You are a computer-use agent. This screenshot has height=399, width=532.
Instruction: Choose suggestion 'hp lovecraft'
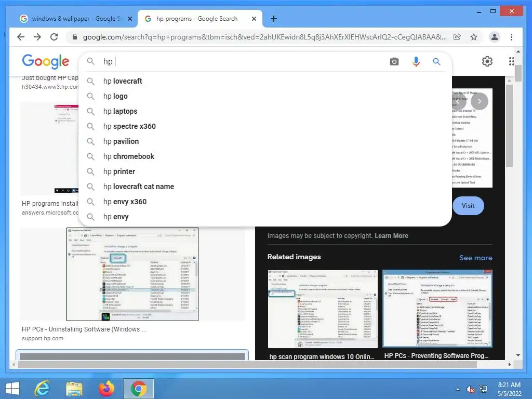(265, 81)
